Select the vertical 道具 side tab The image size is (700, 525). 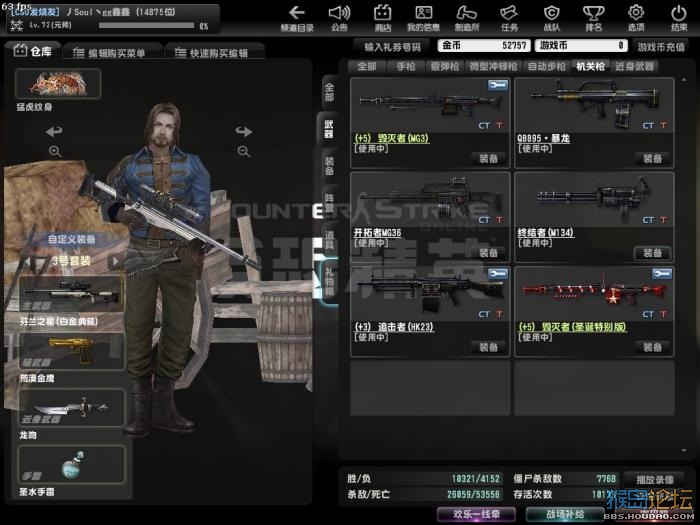tap(329, 240)
